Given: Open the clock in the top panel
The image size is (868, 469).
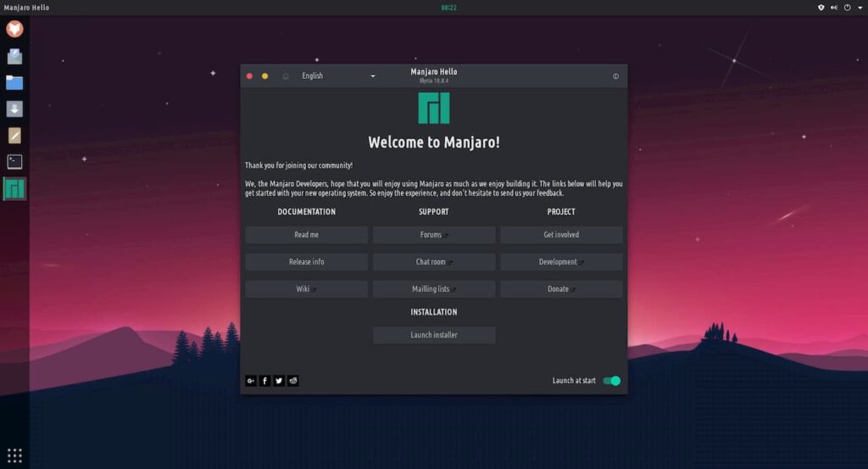Looking at the screenshot, I should (449, 8).
